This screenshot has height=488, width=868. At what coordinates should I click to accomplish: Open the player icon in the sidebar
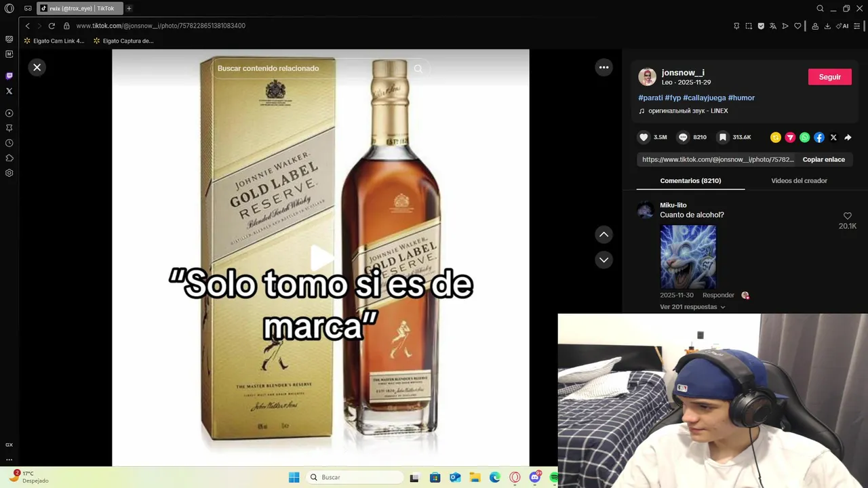[9, 113]
